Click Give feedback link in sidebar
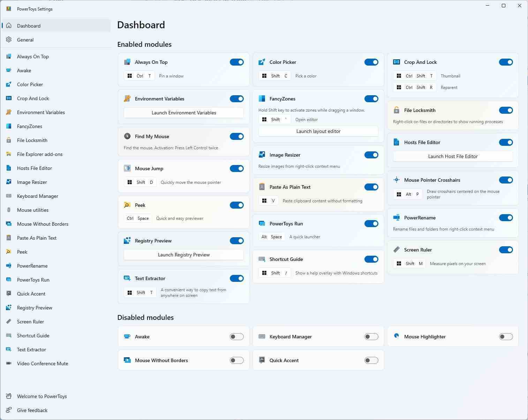This screenshot has width=528, height=420. pos(56,410)
